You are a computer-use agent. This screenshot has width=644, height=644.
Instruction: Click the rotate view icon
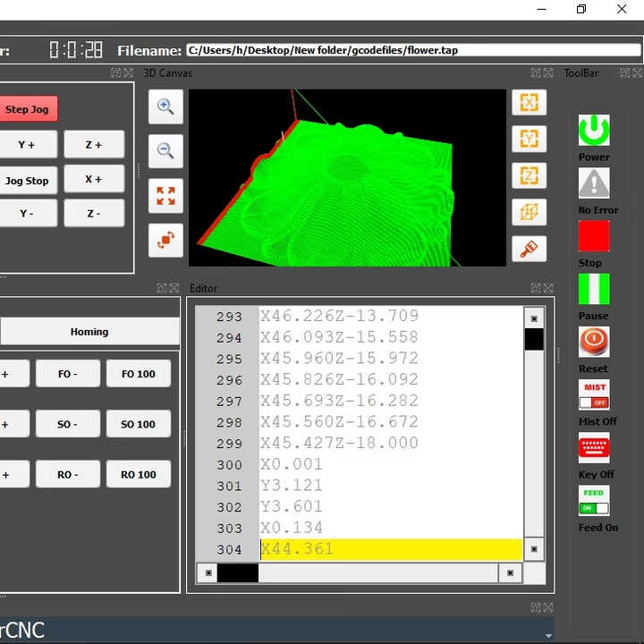(x=165, y=241)
